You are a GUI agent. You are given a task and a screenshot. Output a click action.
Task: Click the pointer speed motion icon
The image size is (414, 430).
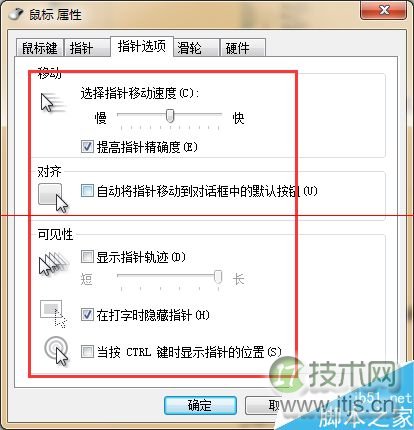tap(52, 104)
